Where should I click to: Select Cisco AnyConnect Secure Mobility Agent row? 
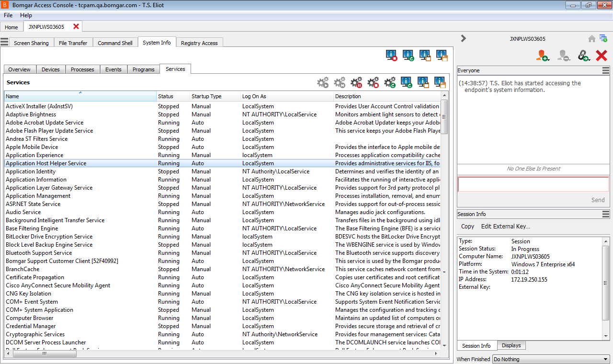coord(223,285)
